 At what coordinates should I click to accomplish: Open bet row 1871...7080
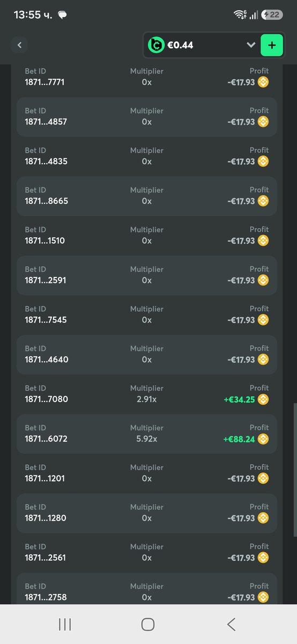tap(147, 394)
